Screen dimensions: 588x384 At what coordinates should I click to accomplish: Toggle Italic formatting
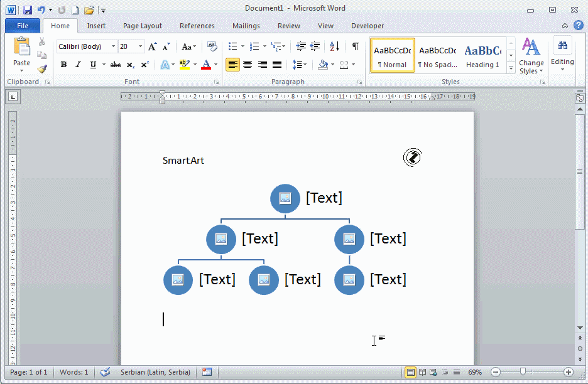coord(78,65)
